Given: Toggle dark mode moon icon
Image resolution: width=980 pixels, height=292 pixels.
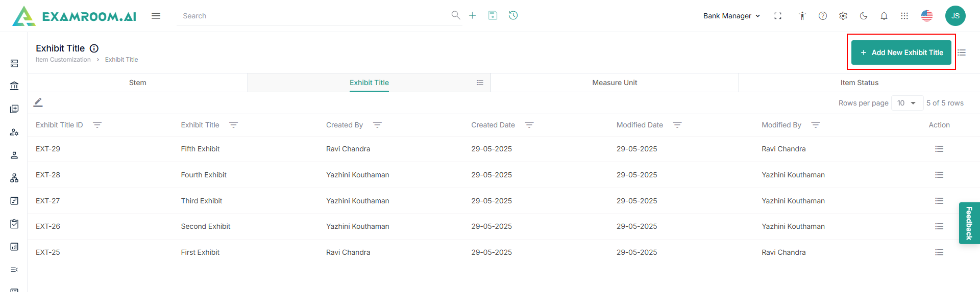Looking at the screenshot, I should [864, 16].
